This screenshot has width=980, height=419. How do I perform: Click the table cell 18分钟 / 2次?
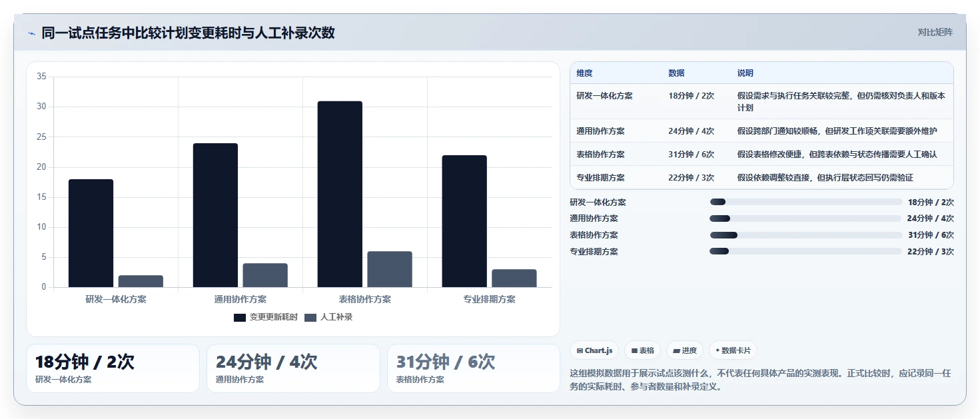691,96
